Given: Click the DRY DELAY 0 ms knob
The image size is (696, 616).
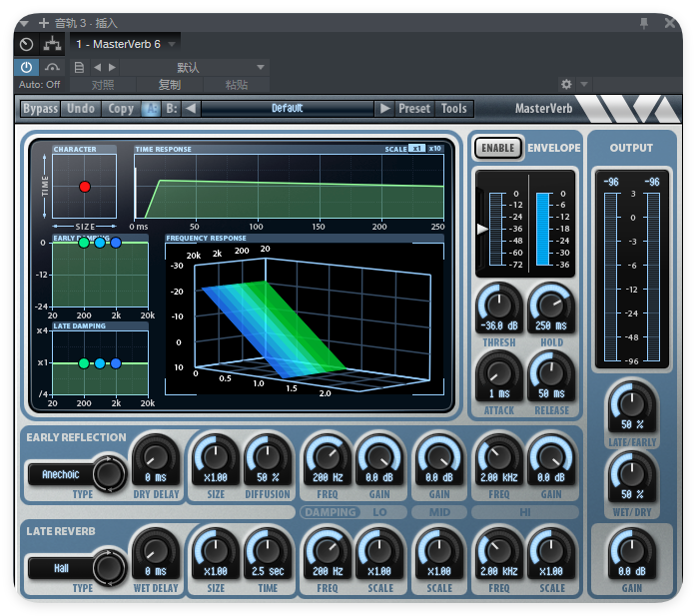Looking at the screenshot, I should [x=156, y=457].
